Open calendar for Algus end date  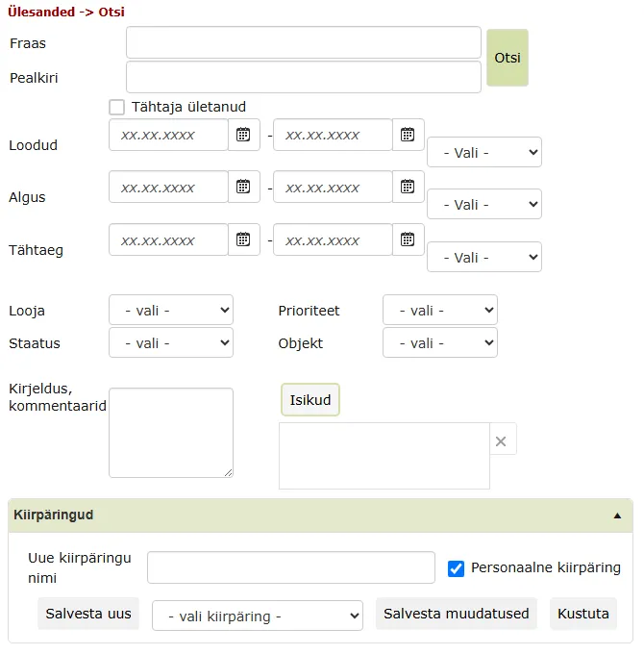[408, 187]
